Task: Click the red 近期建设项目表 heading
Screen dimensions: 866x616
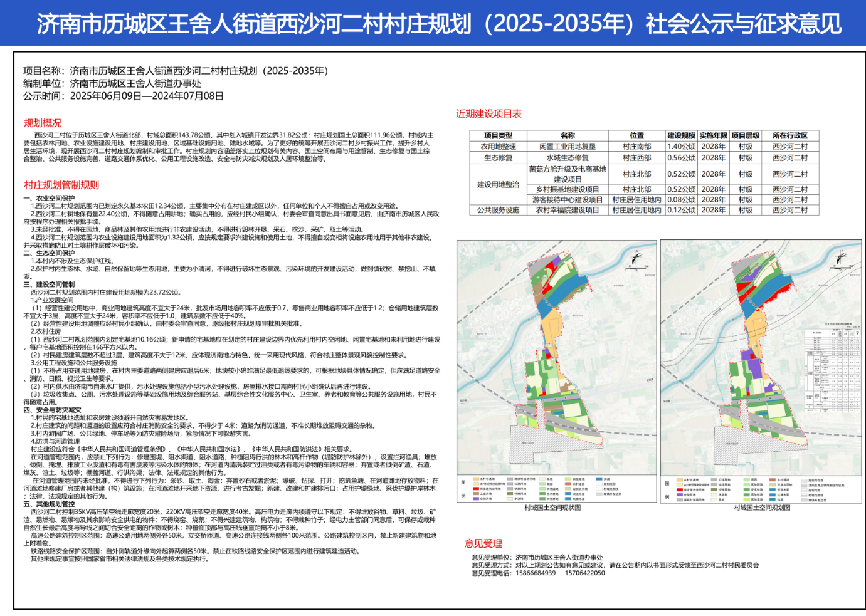Action: pos(488,113)
